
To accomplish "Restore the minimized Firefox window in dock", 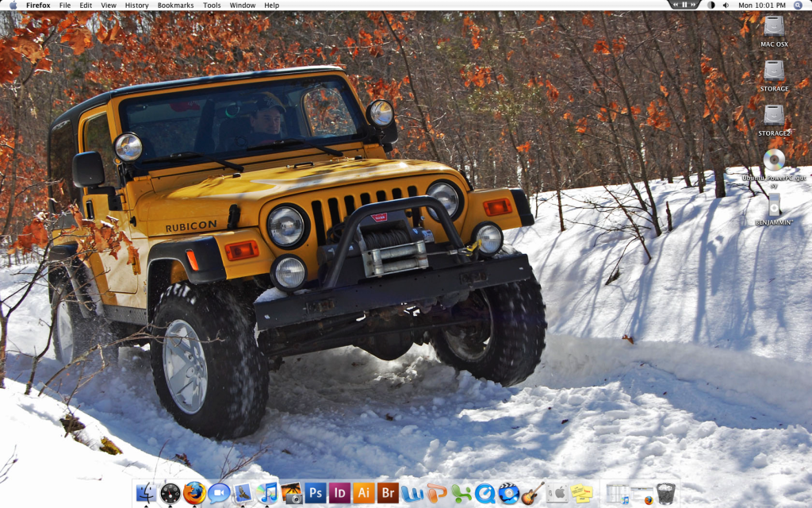I will coord(642,495).
